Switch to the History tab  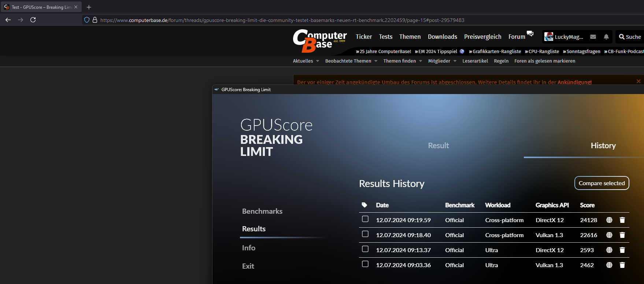coord(603,146)
